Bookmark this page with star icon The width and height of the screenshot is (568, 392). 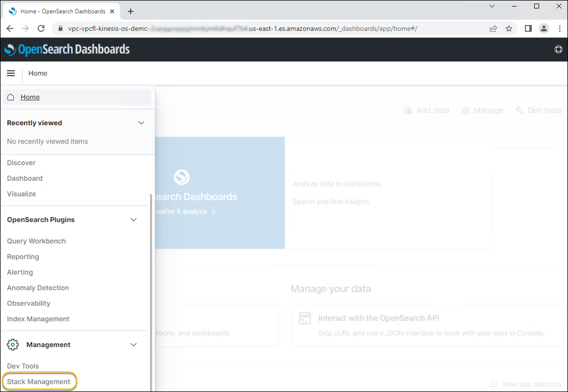point(509,29)
